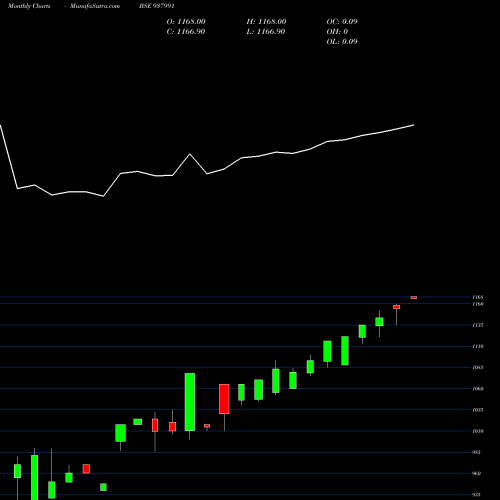500x500 pixels.
Task: Click the 985 price axis label
Action: pos(477,452)
